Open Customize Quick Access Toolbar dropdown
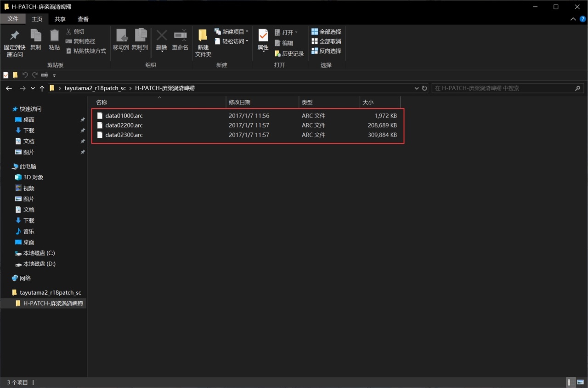 (x=54, y=75)
